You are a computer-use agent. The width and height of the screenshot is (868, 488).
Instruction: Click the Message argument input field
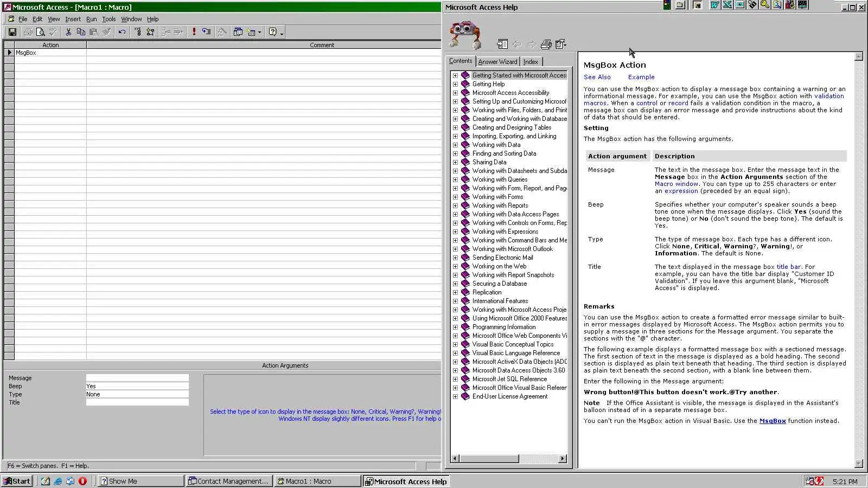click(137, 378)
